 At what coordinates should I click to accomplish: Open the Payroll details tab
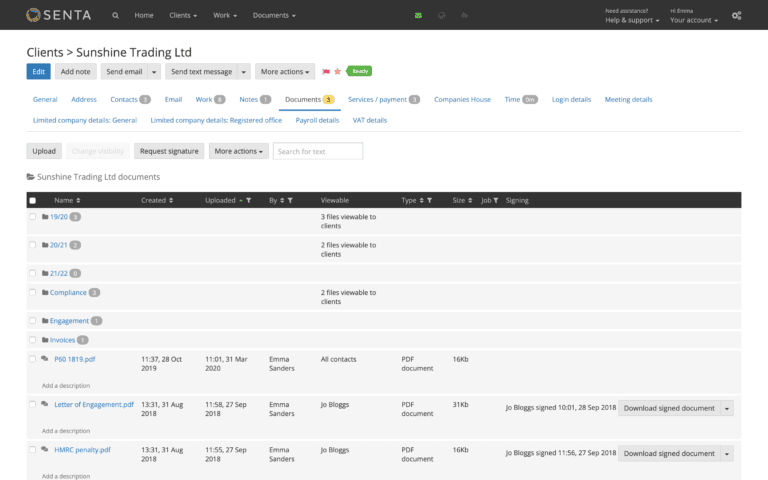coord(317,120)
